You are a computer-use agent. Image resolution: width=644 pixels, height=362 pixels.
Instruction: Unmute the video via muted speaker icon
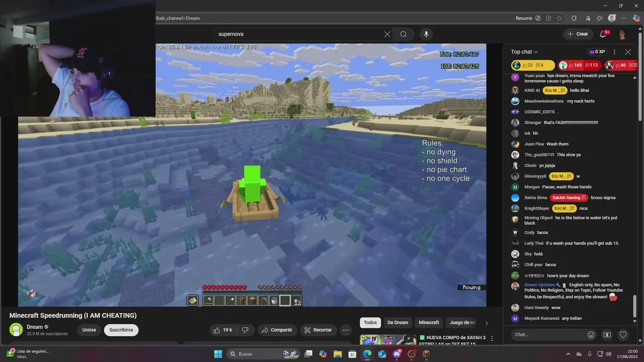pos(31,294)
